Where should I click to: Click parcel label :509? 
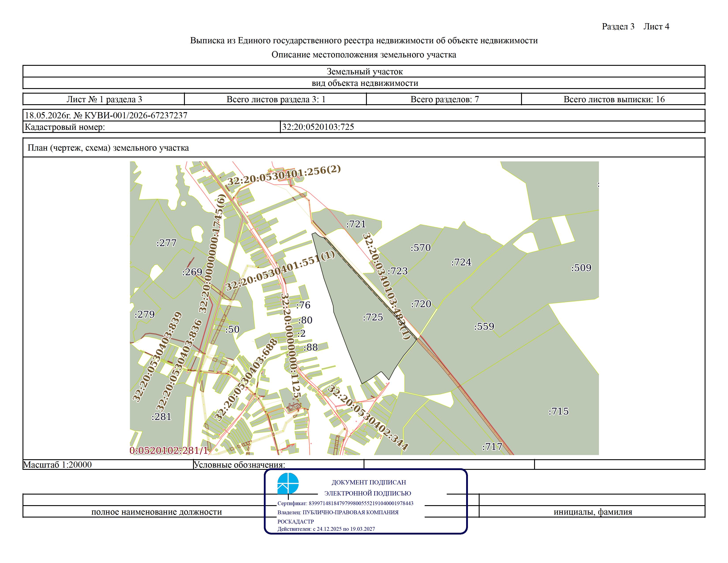tap(581, 268)
